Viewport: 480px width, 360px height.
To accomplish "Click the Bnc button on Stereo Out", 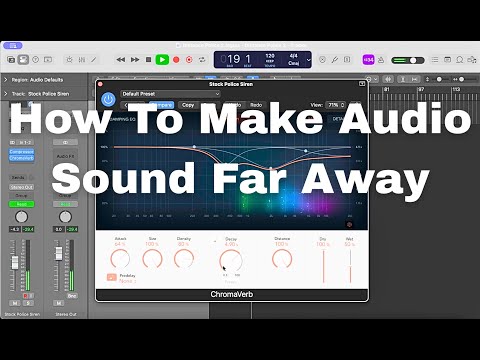I will pyautogui.click(x=72, y=296).
